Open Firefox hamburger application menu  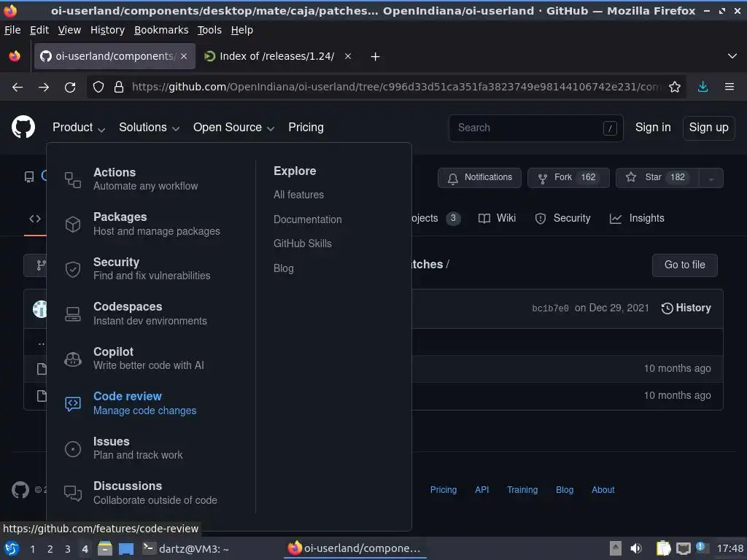(x=729, y=87)
